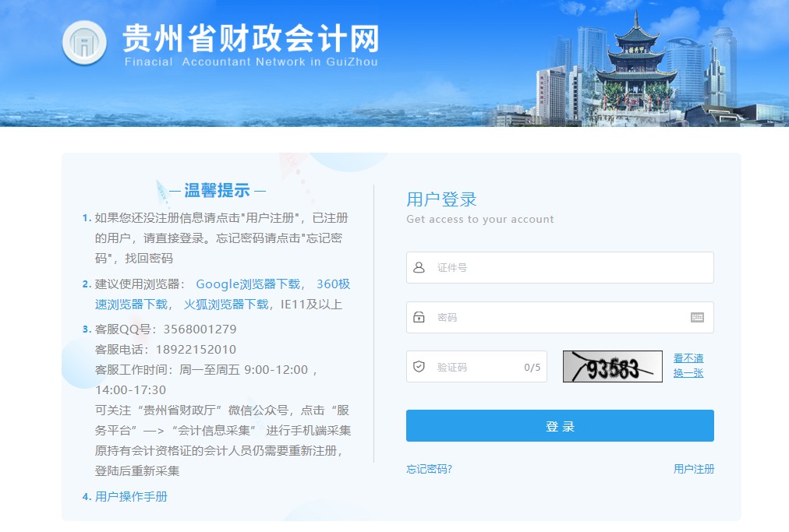789x532 pixels.
Task: Open the 用户操作手册 link
Action: pos(131,497)
